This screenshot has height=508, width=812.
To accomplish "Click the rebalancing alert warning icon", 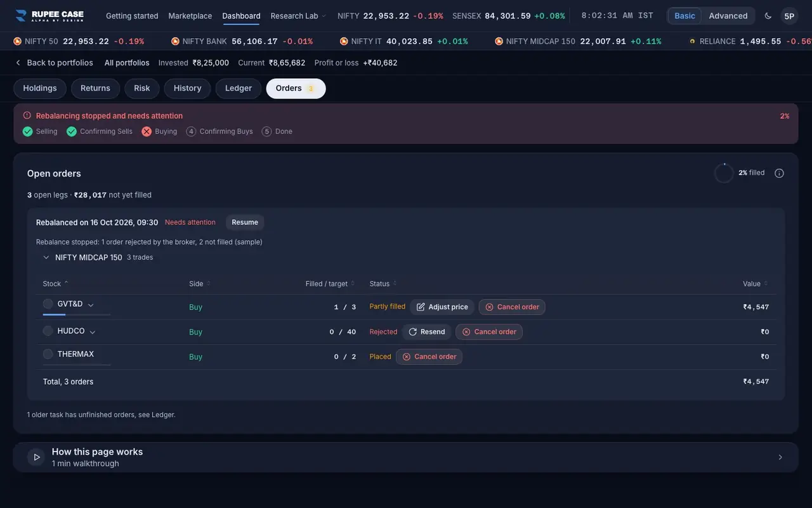I will (x=27, y=116).
